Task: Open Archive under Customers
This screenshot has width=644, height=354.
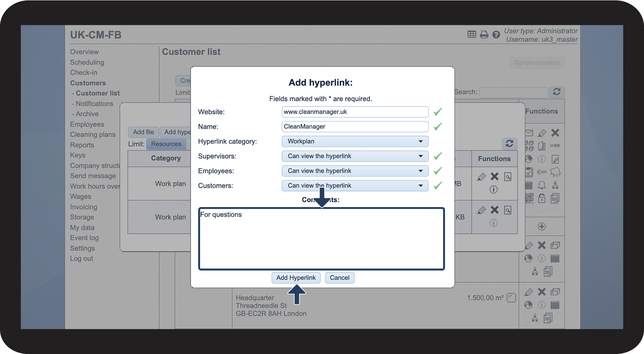Action: point(87,114)
